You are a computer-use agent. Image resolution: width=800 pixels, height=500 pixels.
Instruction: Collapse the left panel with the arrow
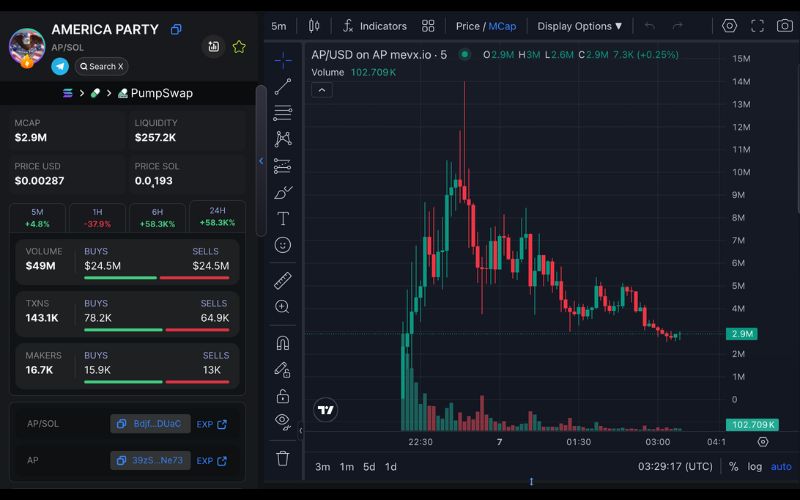(x=261, y=161)
